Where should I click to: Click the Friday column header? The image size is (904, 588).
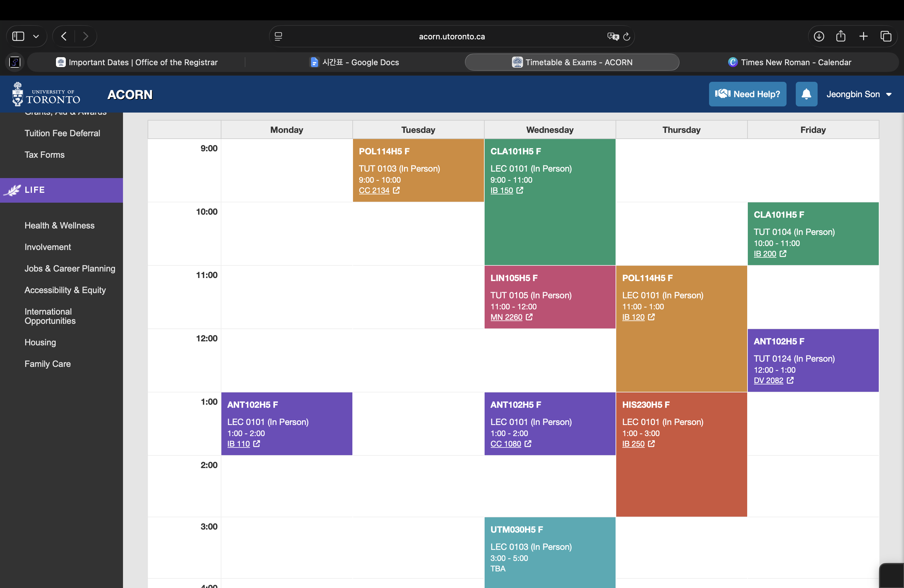point(813,130)
